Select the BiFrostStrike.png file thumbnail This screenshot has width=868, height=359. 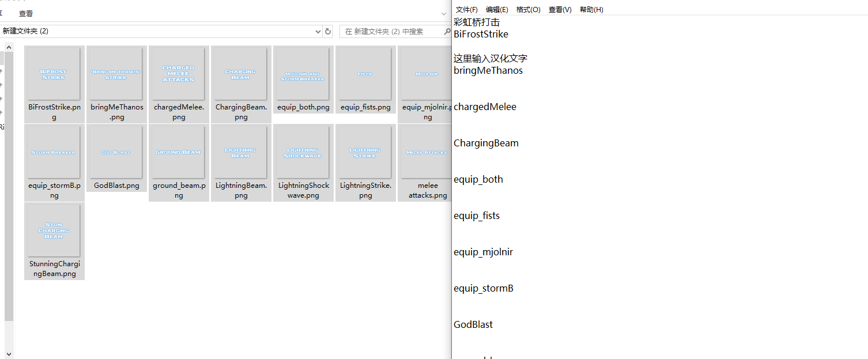[54, 74]
